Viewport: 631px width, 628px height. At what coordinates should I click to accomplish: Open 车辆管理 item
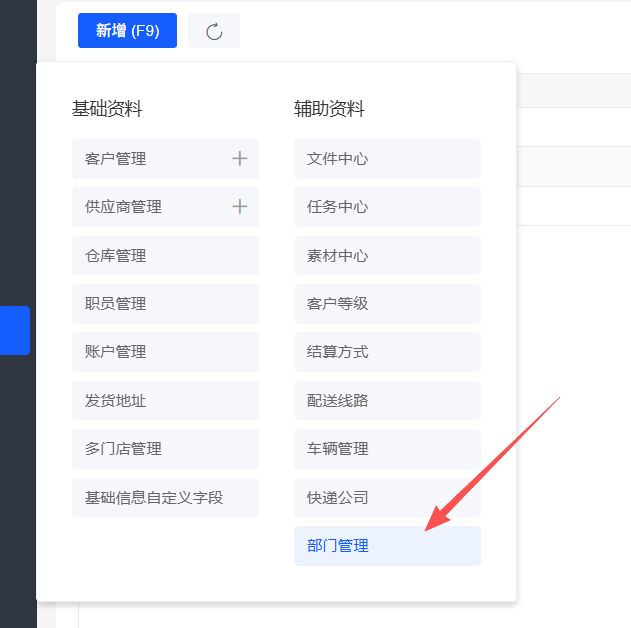(387, 449)
